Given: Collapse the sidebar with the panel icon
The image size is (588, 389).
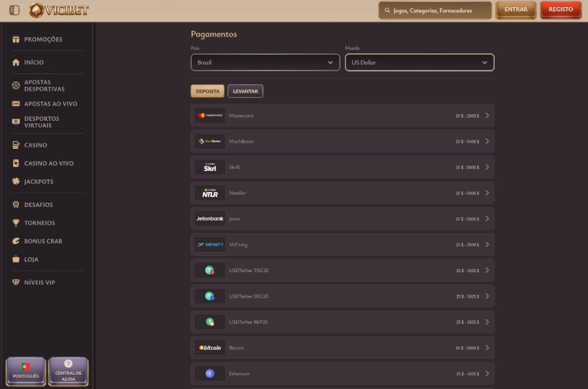Looking at the screenshot, I should (14, 10).
